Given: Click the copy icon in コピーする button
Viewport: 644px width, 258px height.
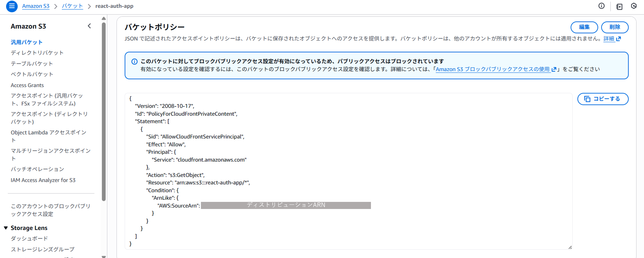Looking at the screenshot, I should (x=587, y=99).
